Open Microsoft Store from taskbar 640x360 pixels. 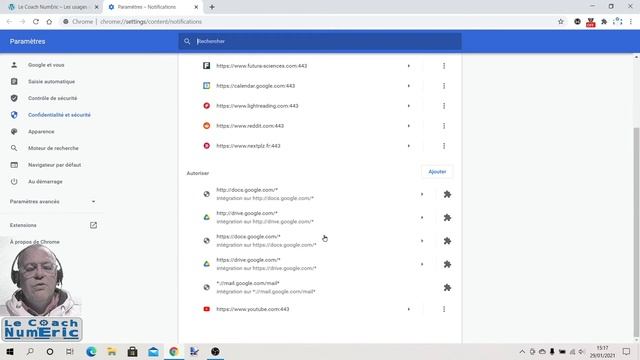[132, 351]
